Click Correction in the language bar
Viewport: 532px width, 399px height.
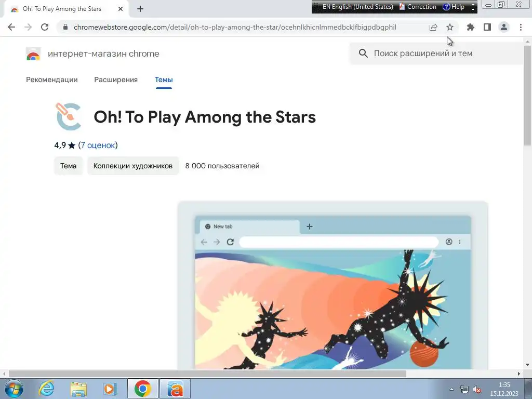pos(418,7)
